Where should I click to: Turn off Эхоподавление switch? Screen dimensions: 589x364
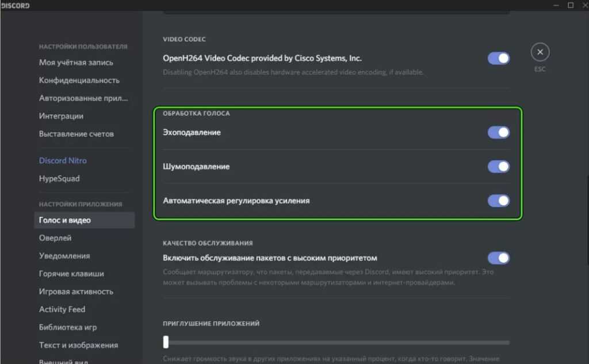[499, 133]
